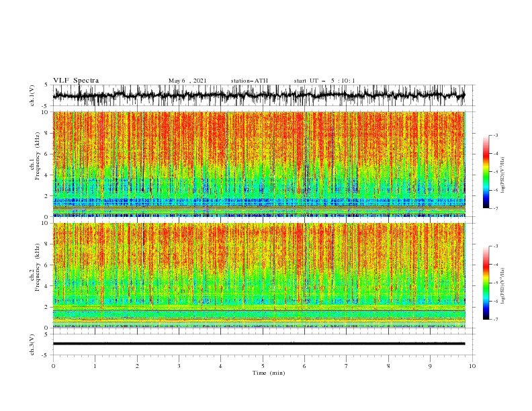532x411 pixels.
Task: Click the "-3" label on ch.1 color bar
Action: coord(495,135)
